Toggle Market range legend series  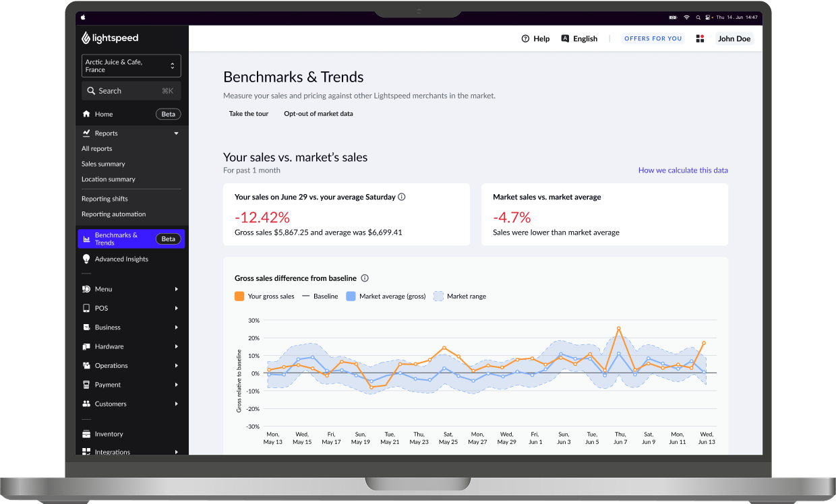click(438, 296)
